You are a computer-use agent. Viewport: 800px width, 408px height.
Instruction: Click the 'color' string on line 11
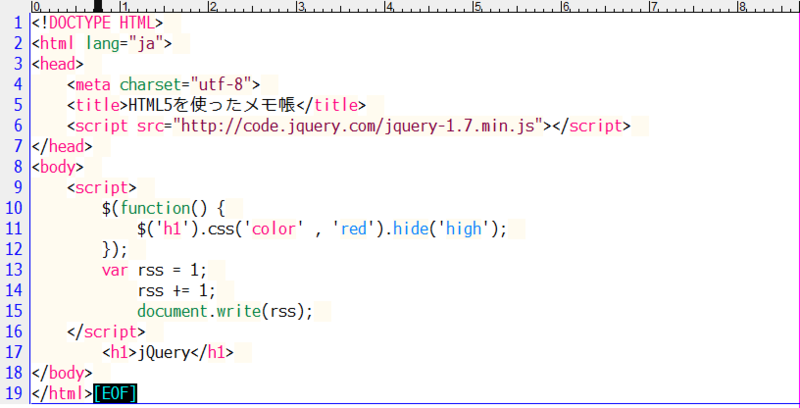tap(273, 229)
